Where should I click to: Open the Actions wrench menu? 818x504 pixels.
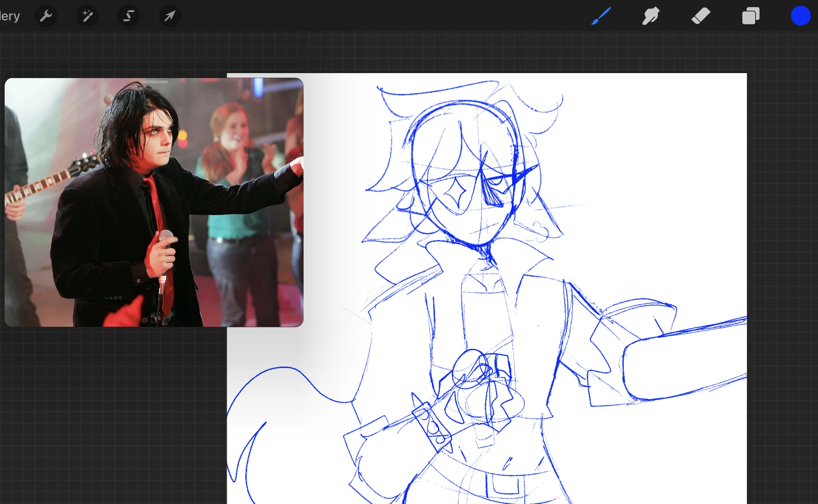[46, 16]
